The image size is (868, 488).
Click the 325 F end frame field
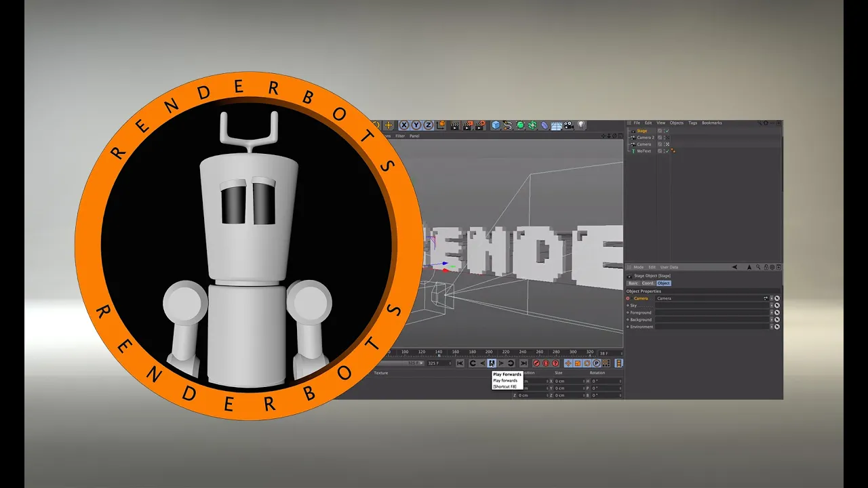point(439,363)
